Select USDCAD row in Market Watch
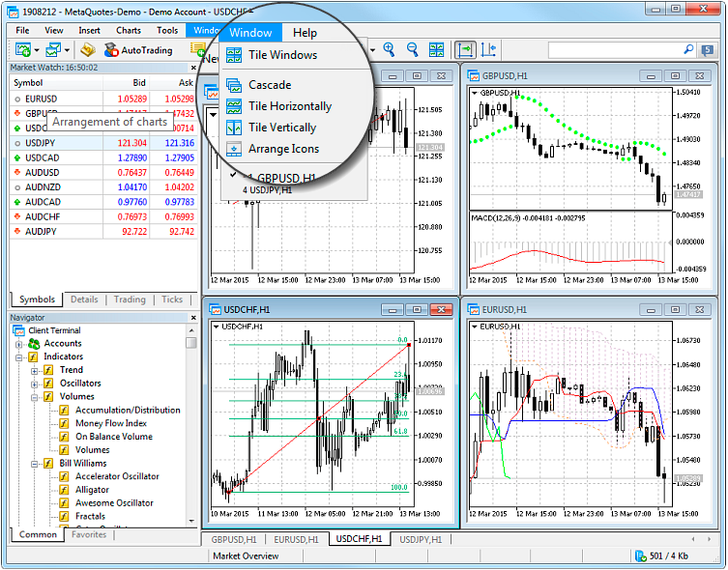Viewport: 728px width, 570px height. point(103,157)
